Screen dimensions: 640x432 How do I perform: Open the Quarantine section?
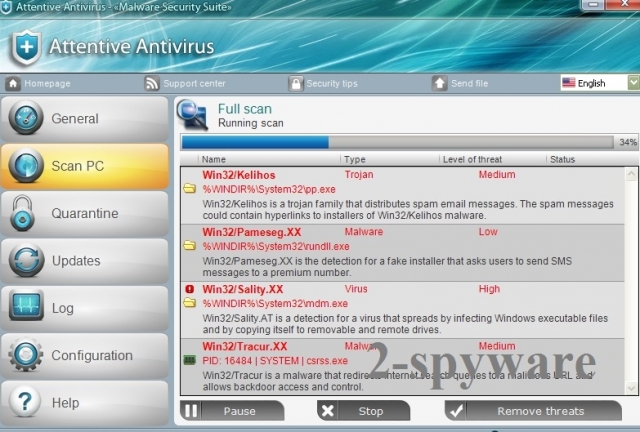pos(84,214)
